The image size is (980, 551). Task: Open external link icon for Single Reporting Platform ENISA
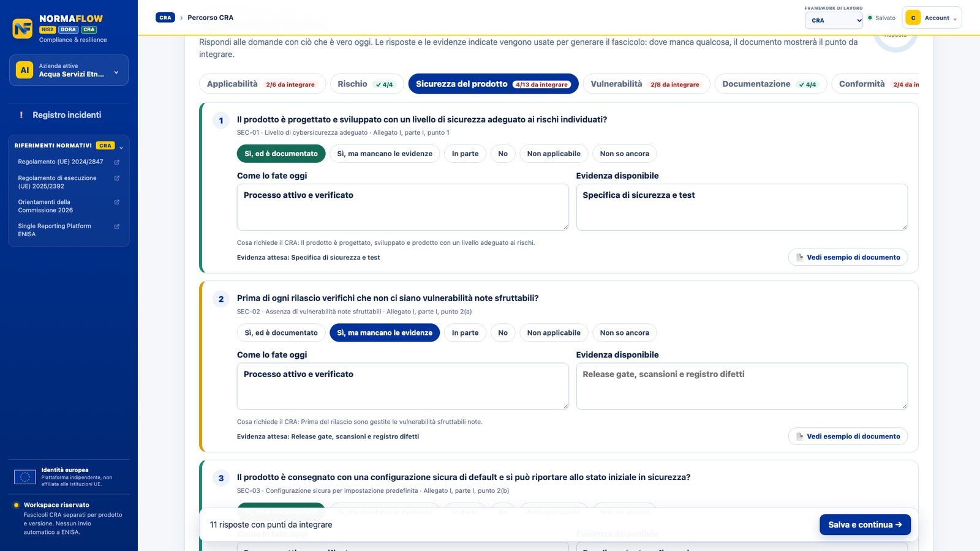(x=117, y=227)
